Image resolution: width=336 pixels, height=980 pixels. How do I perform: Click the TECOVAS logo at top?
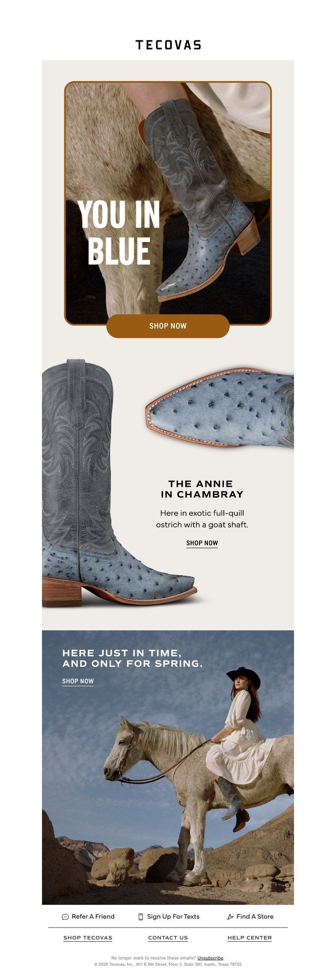168,45
